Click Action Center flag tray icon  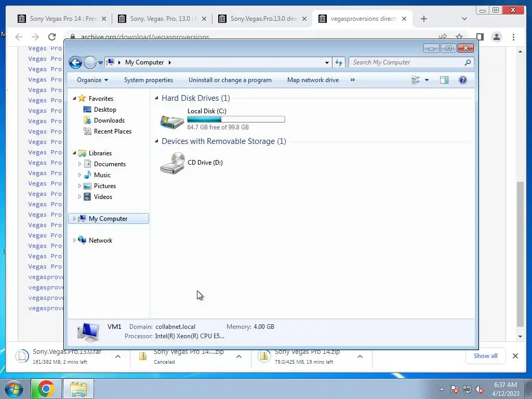click(x=455, y=390)
